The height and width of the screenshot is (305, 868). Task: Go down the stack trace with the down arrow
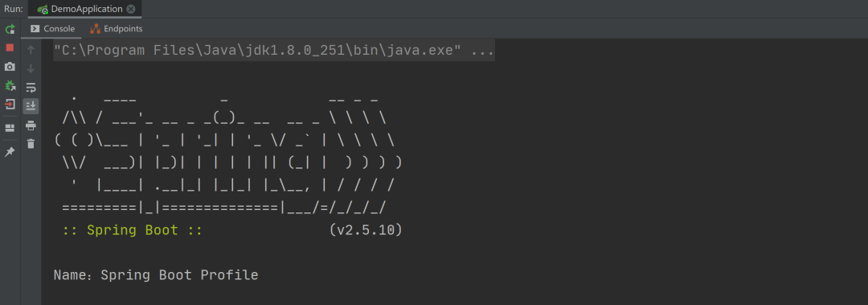tap(31, 68)
